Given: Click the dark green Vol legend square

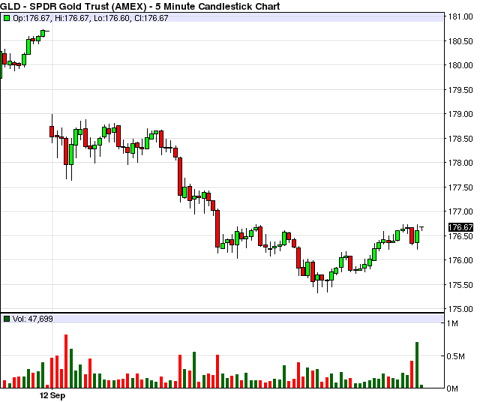Looking at the screenshot, I should tap(7, 319).
